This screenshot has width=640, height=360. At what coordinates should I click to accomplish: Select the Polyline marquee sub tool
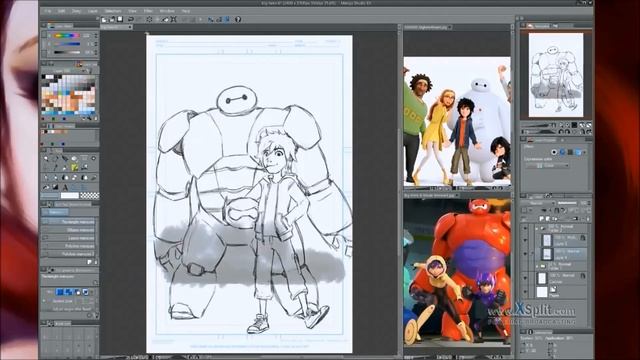point(69,246)
